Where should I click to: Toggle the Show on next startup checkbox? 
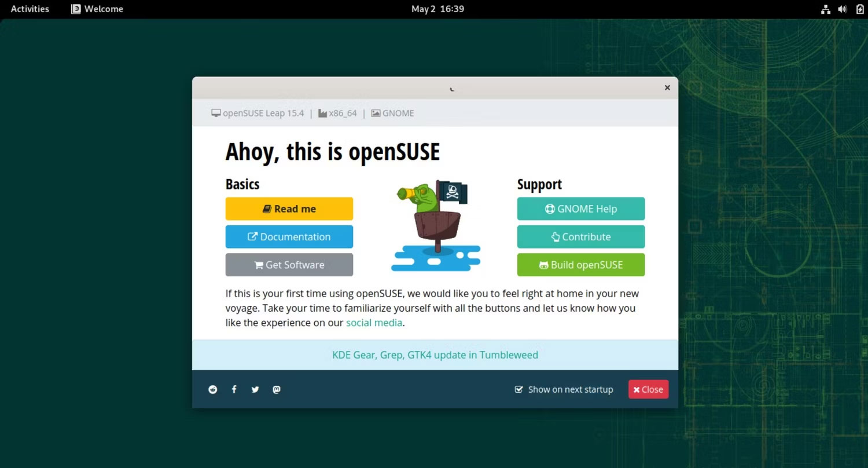pyautogui.click(x=519, y=389)
